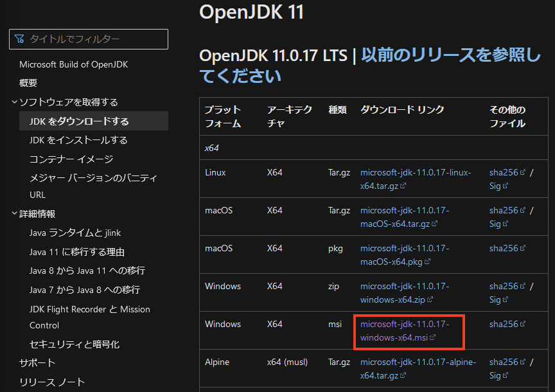Download microsoft-jdk-11.0.17-alpine-x64.tar.gz

[418, 369]
